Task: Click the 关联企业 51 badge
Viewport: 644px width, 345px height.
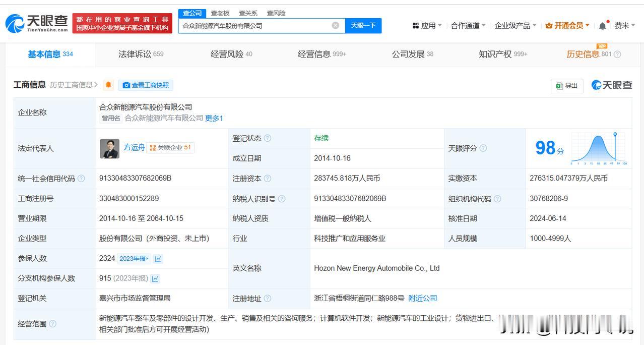Action: coord(170,147)
